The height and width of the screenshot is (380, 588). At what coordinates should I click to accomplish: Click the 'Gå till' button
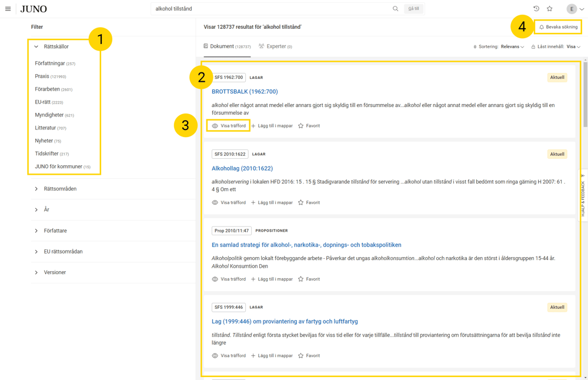(x=413, y=9)
